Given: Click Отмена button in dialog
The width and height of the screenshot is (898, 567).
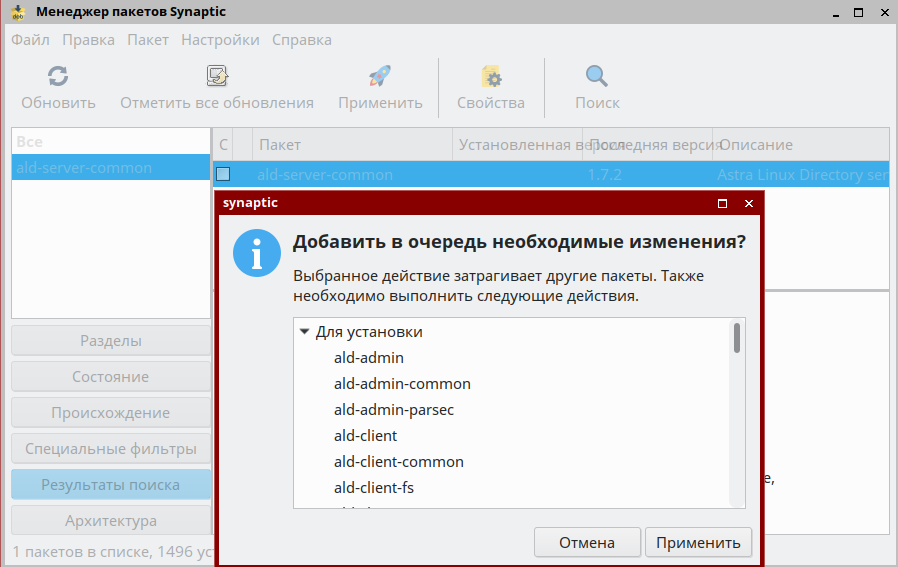Looking at the screenshot, I should 587,542.
